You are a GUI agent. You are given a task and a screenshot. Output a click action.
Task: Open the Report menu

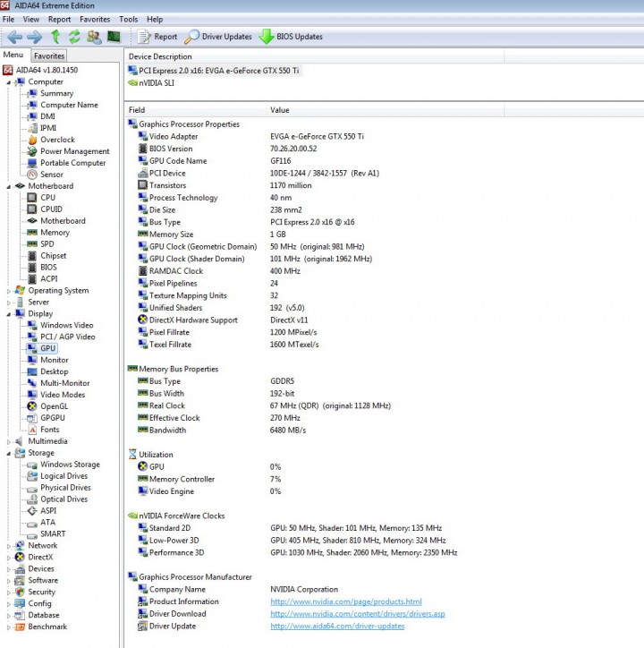point(59,20)
